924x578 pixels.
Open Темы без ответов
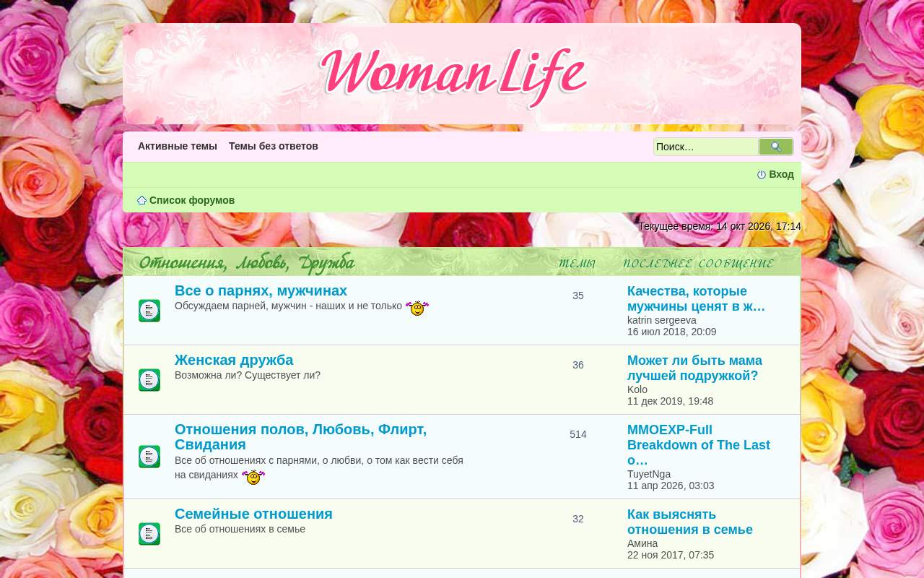pyautogui.click(x=274, y=146)
